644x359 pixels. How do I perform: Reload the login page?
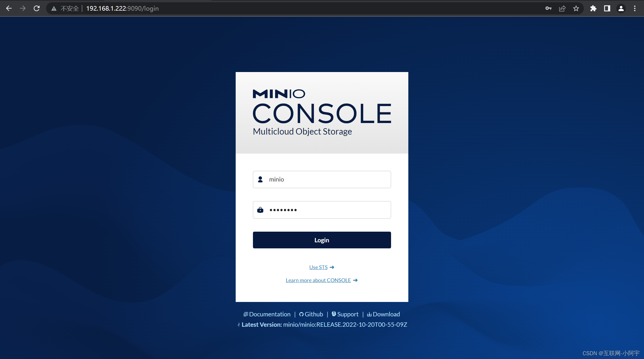point(37,8)
